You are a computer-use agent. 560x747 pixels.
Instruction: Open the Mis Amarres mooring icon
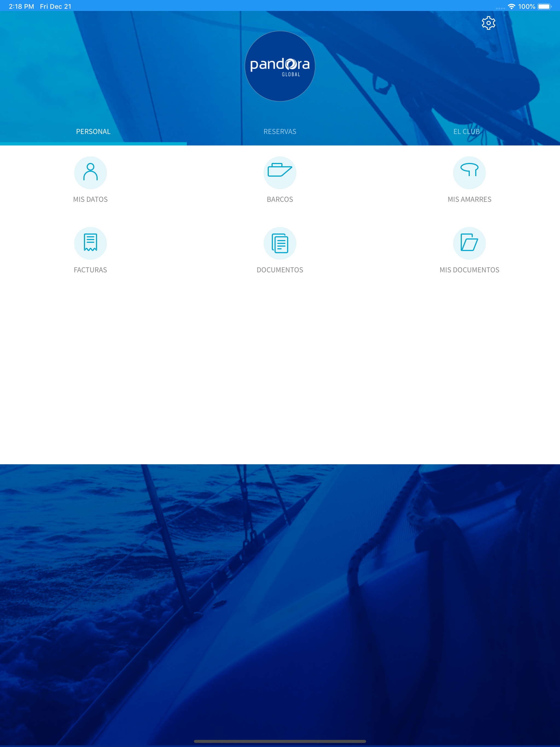tap(469, 173)
